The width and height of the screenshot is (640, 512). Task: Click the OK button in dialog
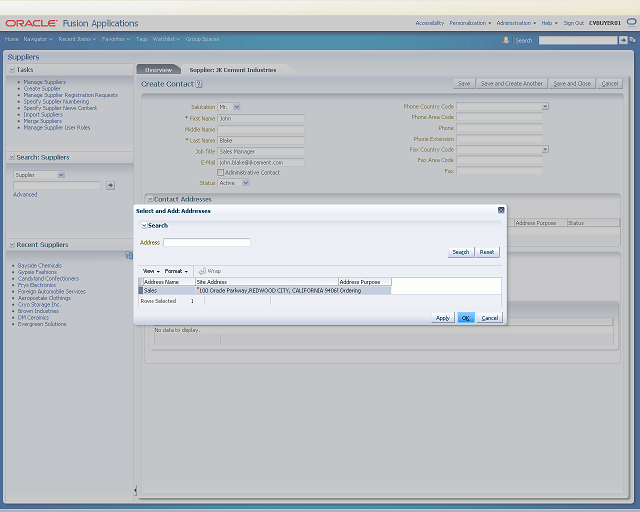(x=466, y=318)
